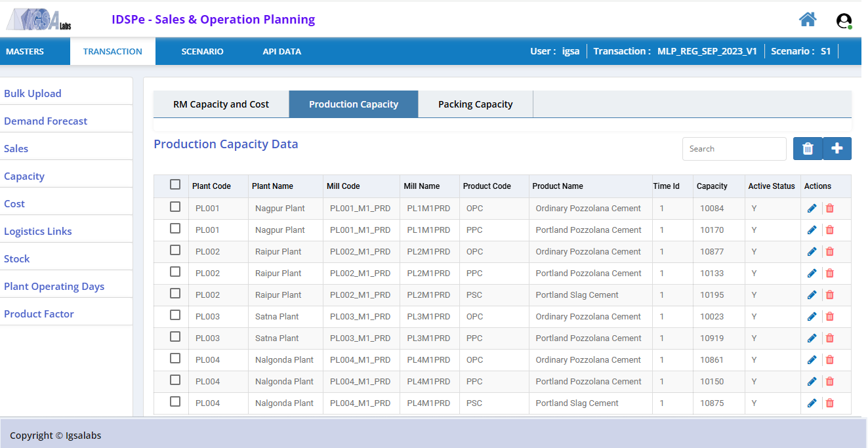Edit the Nalgonda Plant PSC row
This screenshot has width=868, height=448.
[x=812, y=403]
